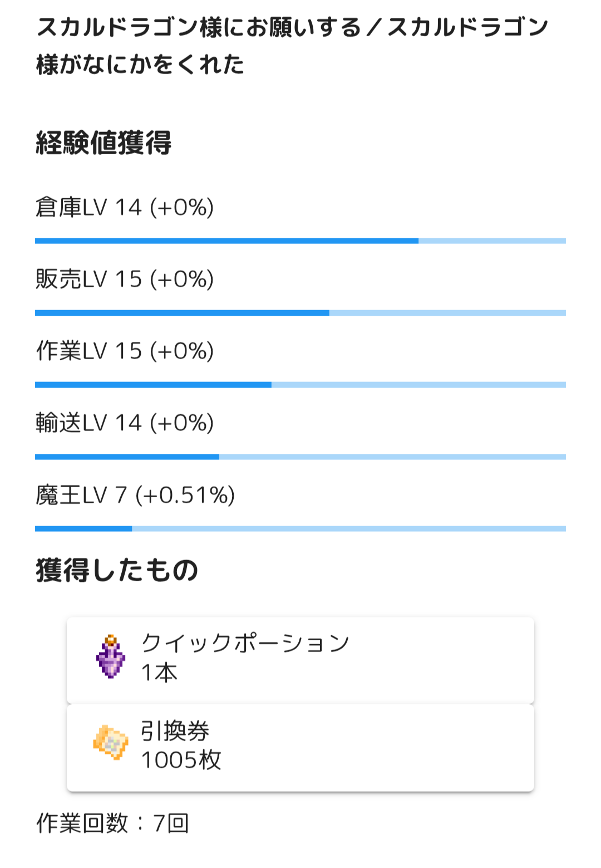Click the 販売LV 15 (+0%) label

click(x=125, y=279)
